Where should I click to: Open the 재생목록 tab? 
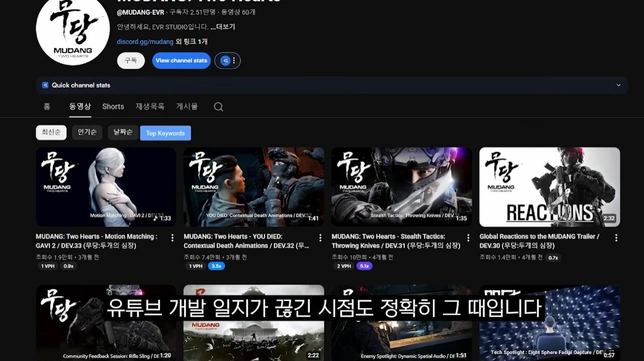coord(150,107)
